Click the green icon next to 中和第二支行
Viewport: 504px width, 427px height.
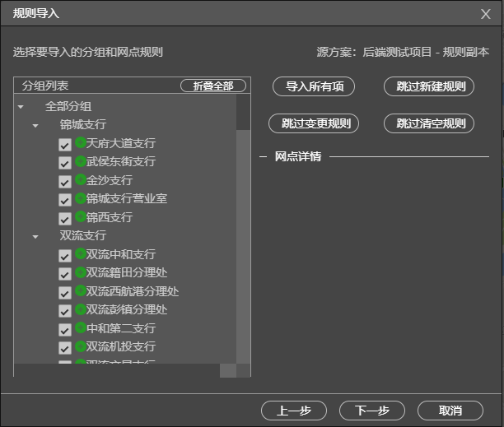coord(81,328)
